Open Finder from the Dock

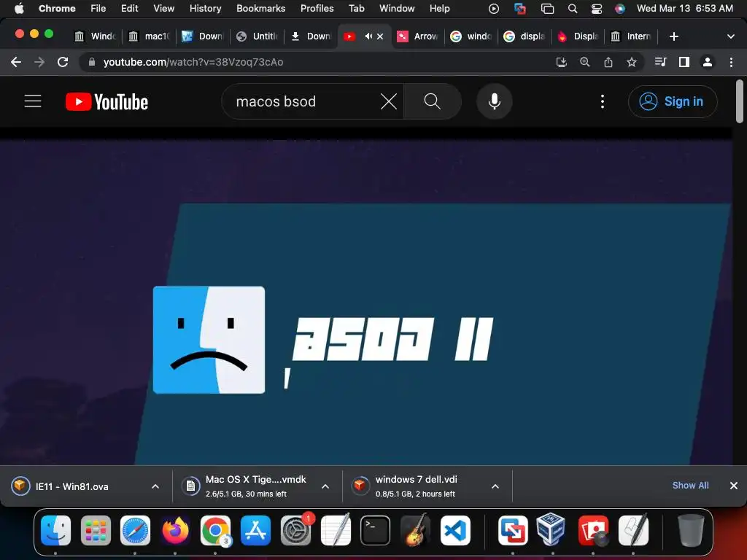(x=55, y=530)
